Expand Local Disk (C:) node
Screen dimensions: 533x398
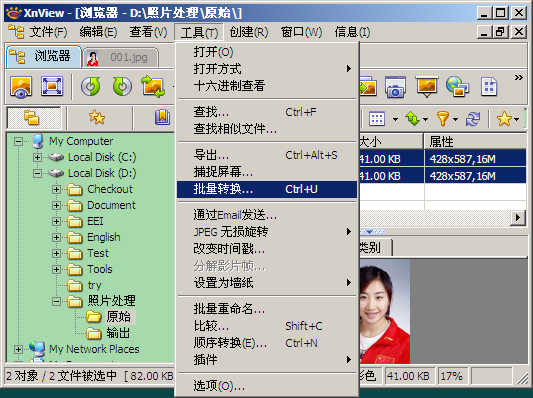[37, 157]
